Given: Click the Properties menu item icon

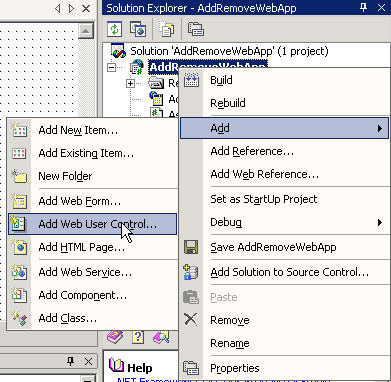Looking at the screenshot, I should point(191,368).
